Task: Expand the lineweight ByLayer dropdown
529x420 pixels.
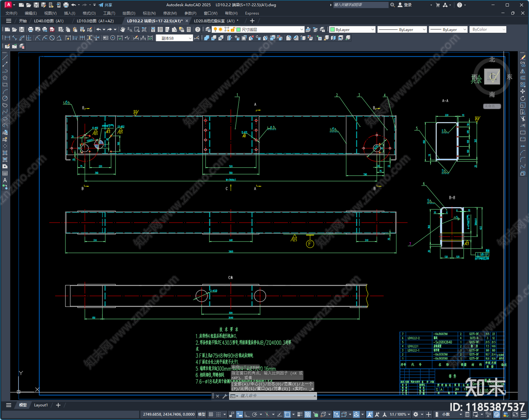Action: tap(448, 29)
